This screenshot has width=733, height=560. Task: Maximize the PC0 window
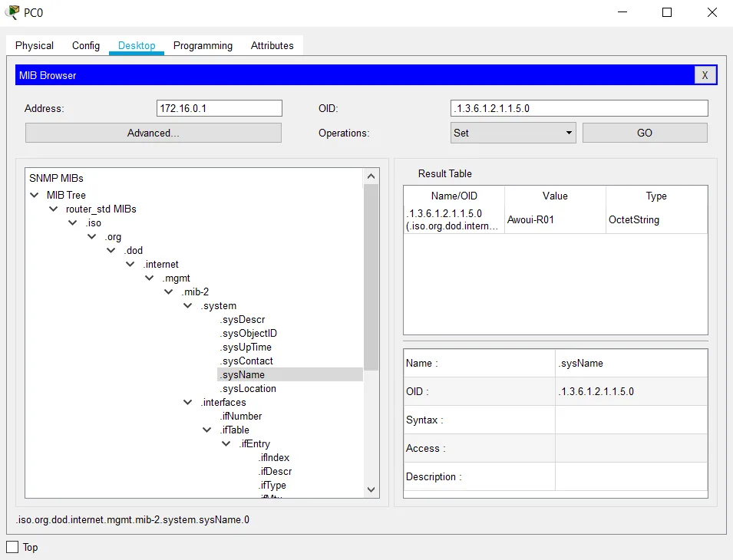(x=667, y=12)
